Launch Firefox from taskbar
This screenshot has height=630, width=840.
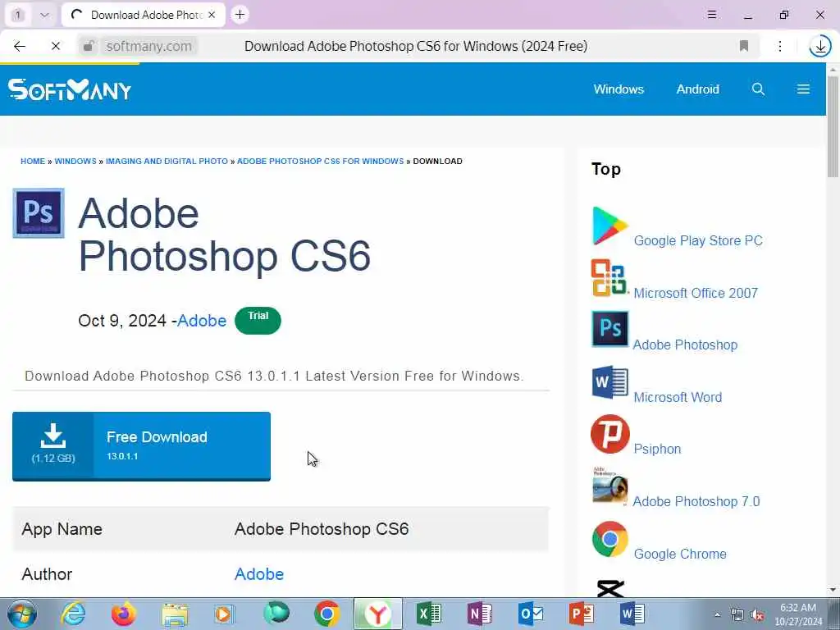[124, 614]
